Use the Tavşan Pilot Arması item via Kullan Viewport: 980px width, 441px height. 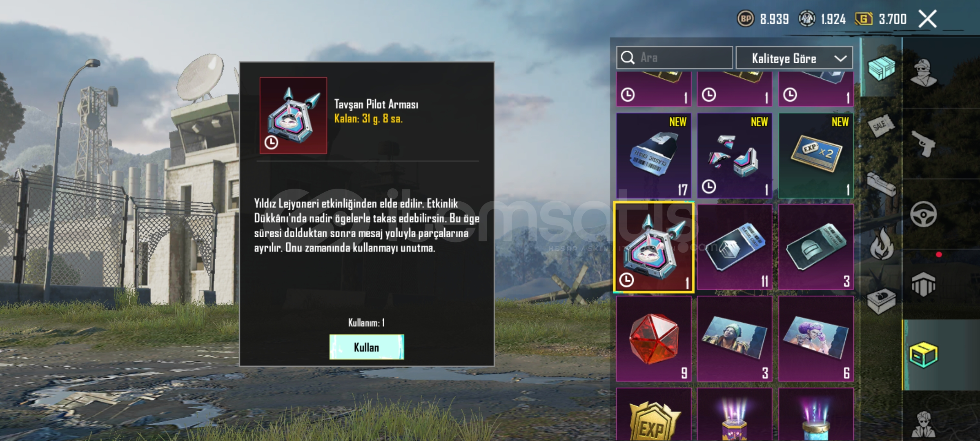[x=367, y=347]
